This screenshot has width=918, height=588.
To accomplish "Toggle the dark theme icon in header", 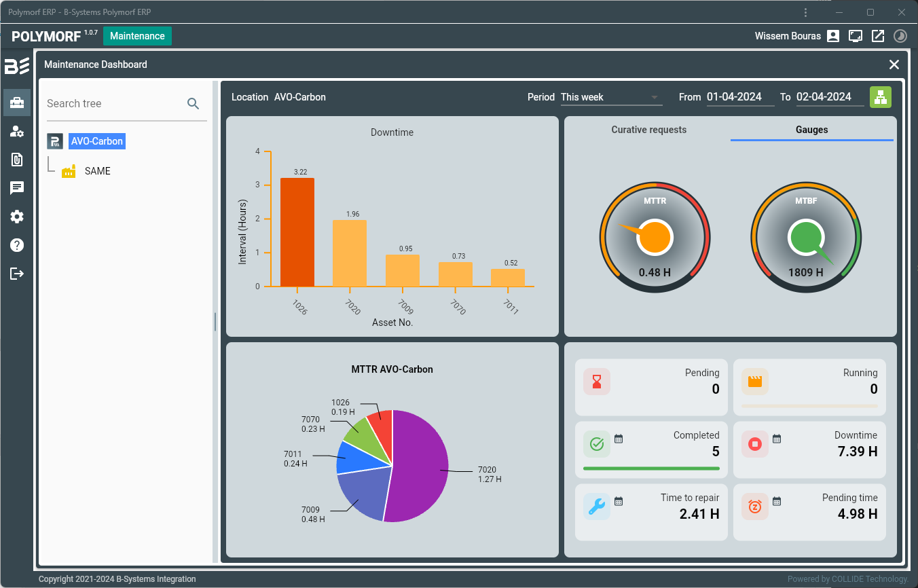I will click(900, 36).
